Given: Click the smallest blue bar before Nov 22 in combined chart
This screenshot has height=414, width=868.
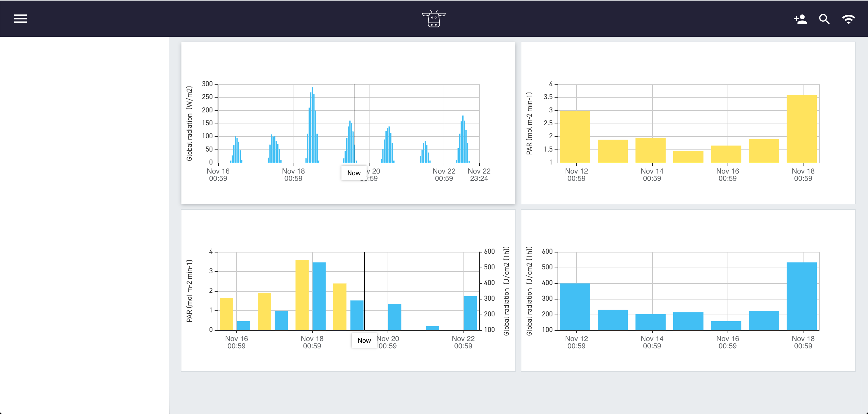Looking at the screenshot, I should 433,328.
